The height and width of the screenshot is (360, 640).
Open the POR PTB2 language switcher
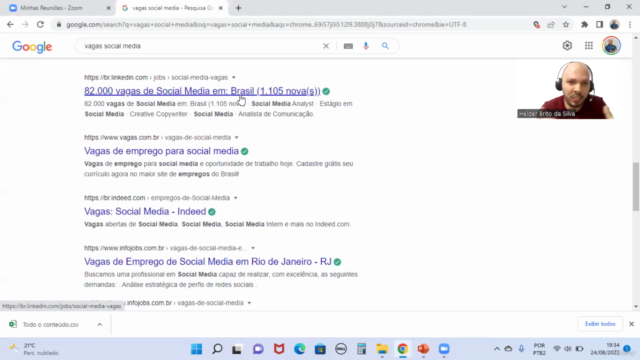tap(539, 349)
